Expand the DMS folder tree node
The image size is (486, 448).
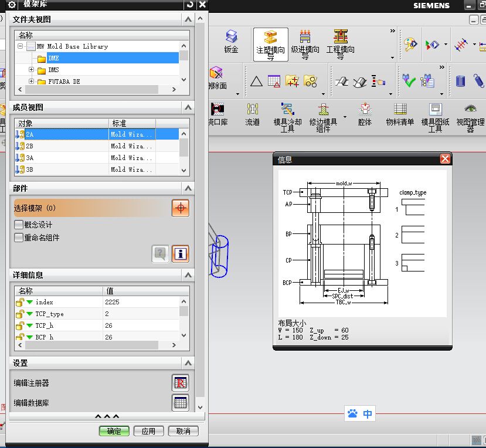coord(31,69)
